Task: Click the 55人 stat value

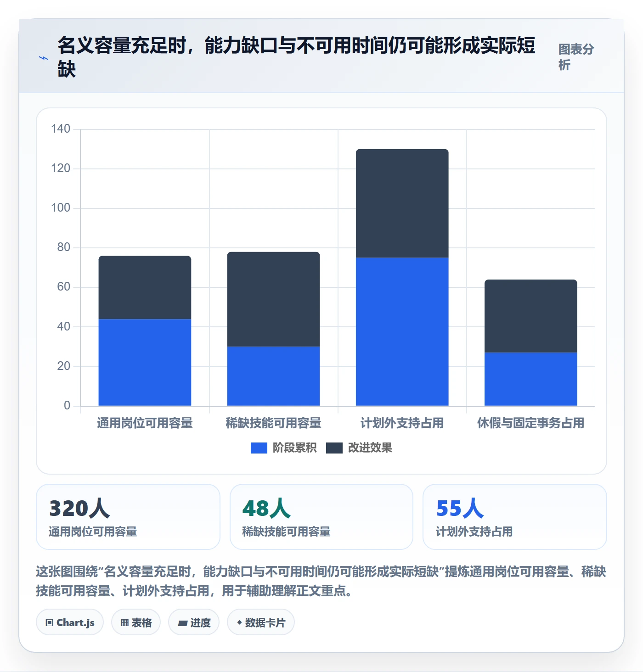Action: (460, 509)
